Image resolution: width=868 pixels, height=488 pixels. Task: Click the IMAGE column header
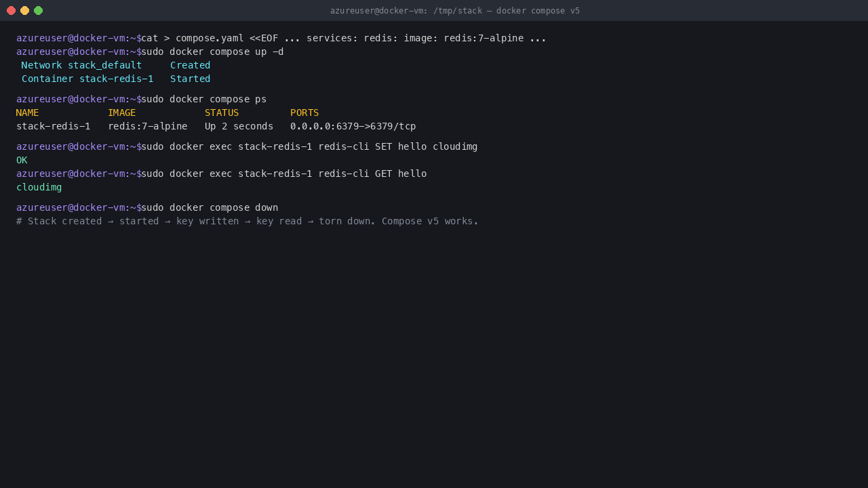[121, 113]
